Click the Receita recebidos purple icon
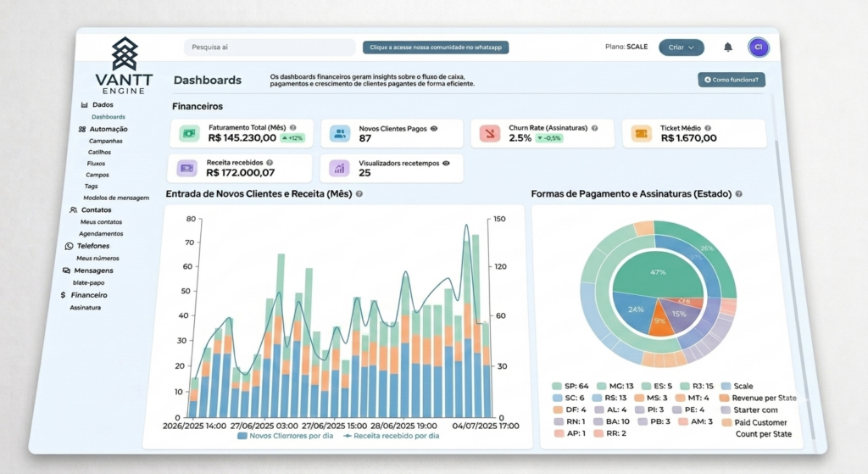Screen dimensions: 868x474 coord(187,168)
